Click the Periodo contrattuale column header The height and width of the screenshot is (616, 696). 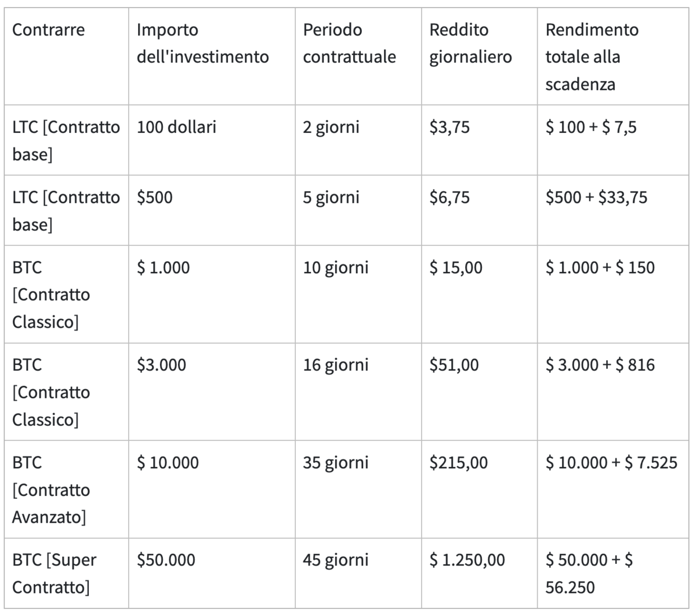point(349,44)
